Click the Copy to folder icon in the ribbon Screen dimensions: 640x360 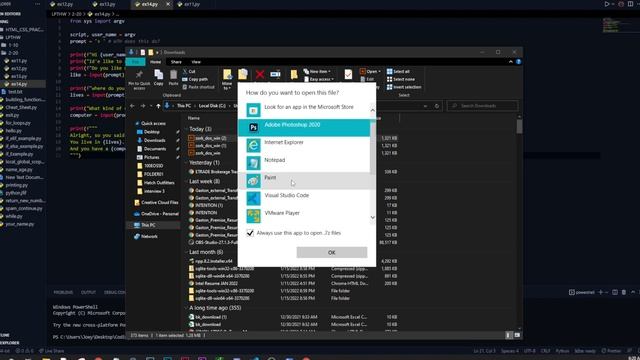click(243, 75)
